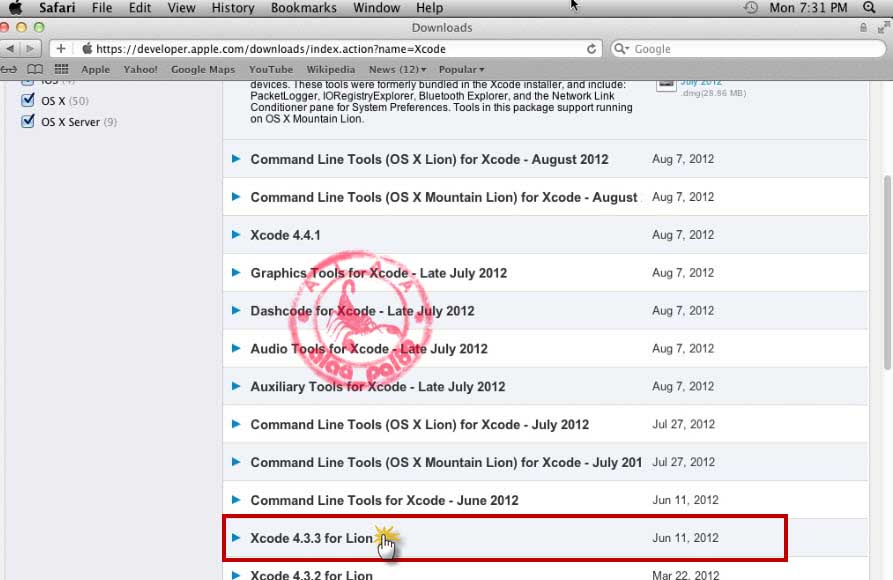Viewport: 893px width, 580px height.
Task: Open the History menu
Action: [233, 8]
